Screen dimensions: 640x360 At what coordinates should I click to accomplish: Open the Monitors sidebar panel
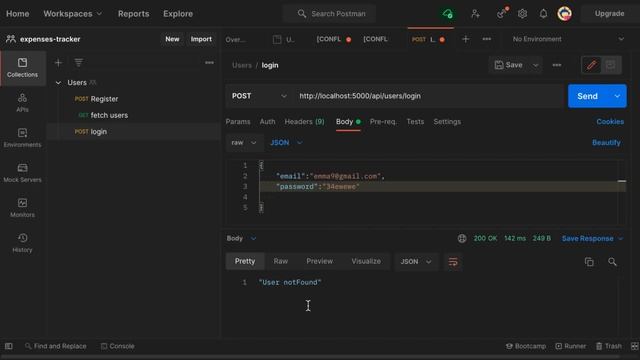(22, 208)
